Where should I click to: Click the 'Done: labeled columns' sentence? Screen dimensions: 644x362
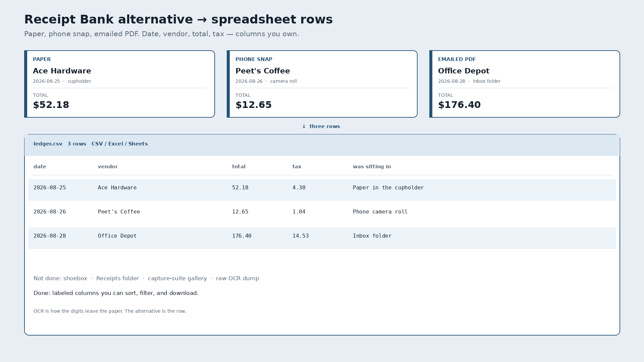click(x=116, y=293)
